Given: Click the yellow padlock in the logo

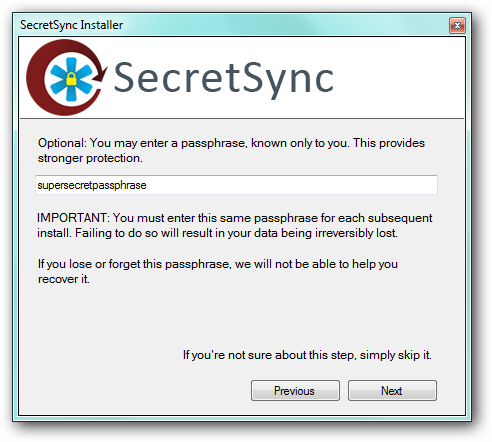Looking at the screenshot, I should pyautogui.click(x=71, y=80).
